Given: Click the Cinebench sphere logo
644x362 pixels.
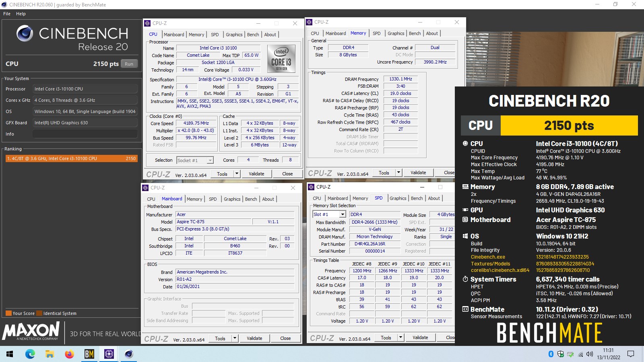Looking at the screenshot, I should coord(25,33).
